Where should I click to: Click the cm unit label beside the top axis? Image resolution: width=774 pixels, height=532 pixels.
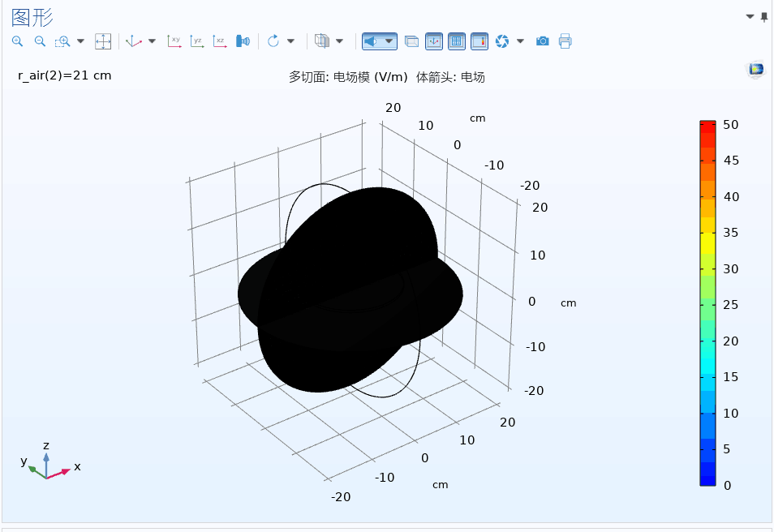click(477, 118)
